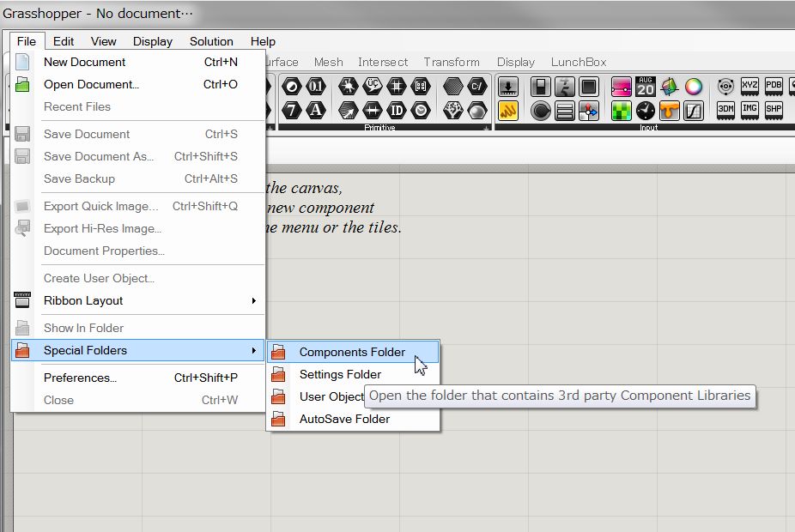The height and width of the screenshot is (532, 795).
Task: Choose Document Properties... entry
Action: (x=138, y=251)
